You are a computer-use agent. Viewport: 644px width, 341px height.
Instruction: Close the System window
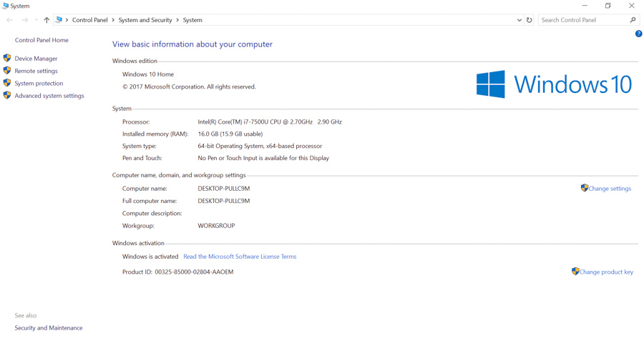tap(632, 6)
